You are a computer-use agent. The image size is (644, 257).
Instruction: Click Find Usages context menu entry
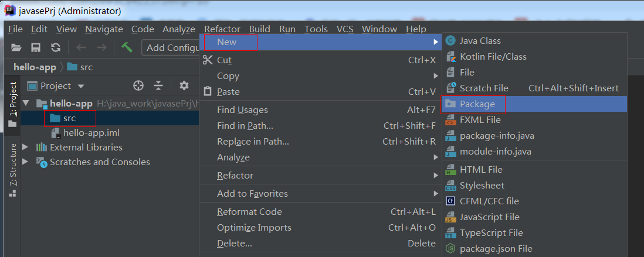pyautogui.click(x=242, y=109)
